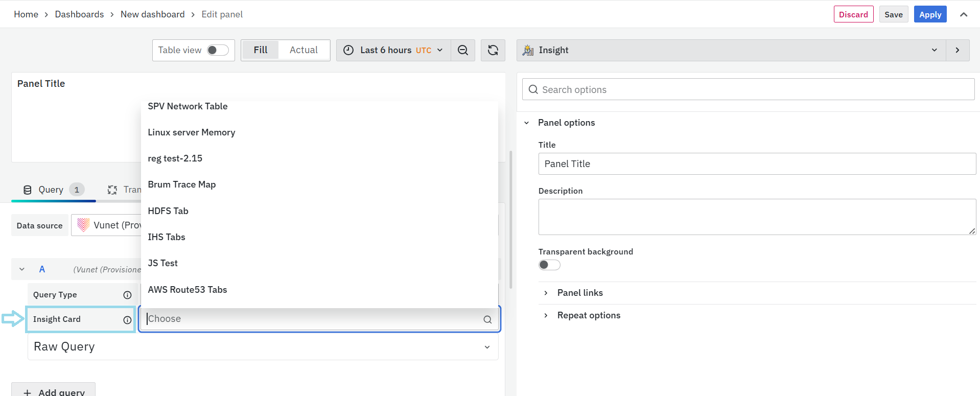Choose Brum Trace Map from the list
Viewport: 980px width, 396px height.
coord(182,184)
